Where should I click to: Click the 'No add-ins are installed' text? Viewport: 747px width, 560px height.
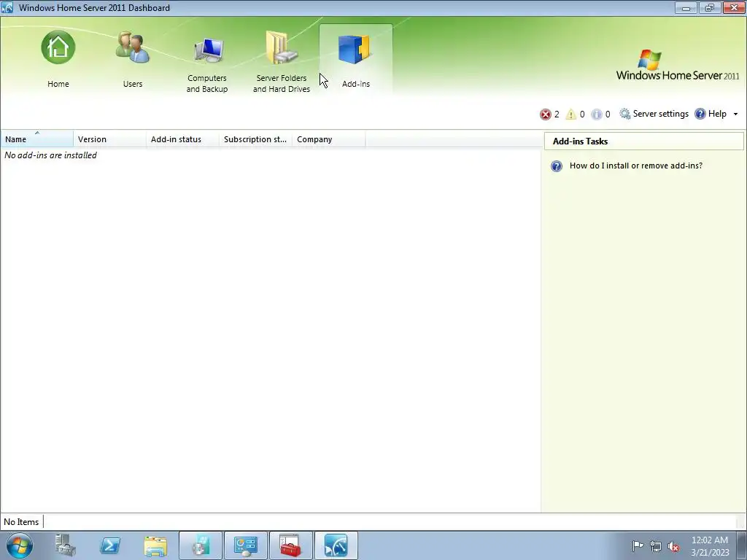[50, 155]
